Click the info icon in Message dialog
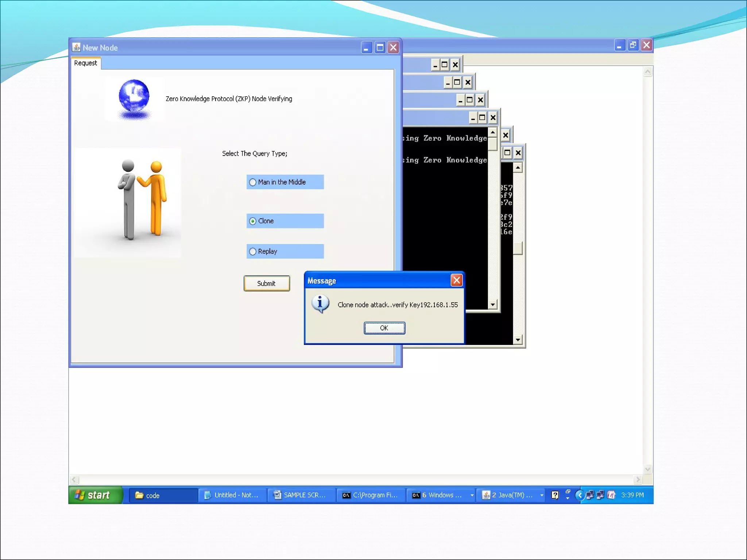This screenshot has width=747, height=560. (320, 304)
